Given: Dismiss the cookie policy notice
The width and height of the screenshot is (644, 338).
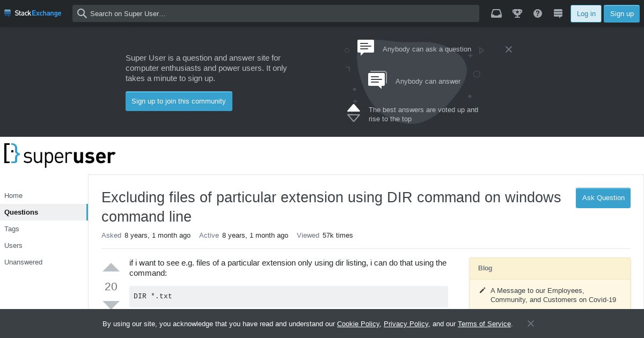Looking at the screenshot, I should pyautogui.click(x=530, y=324).
